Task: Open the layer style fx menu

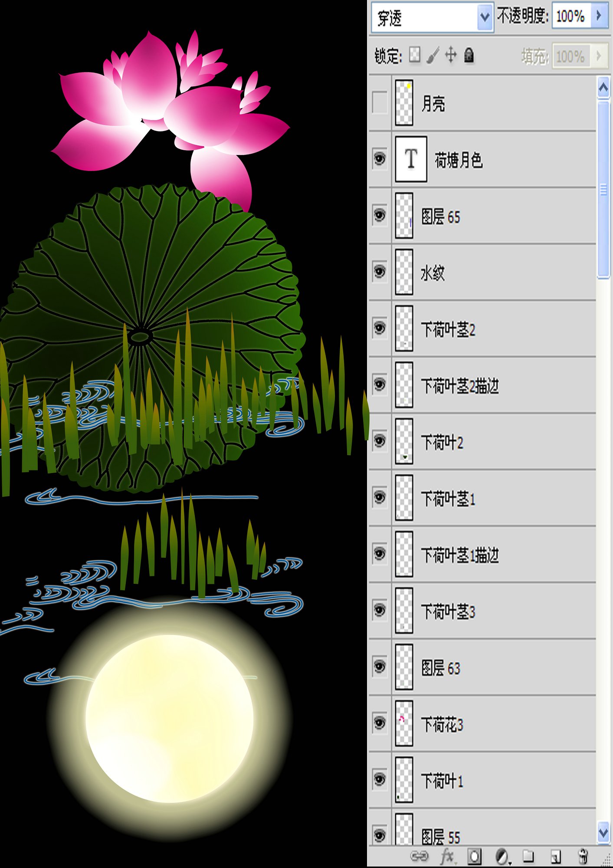Action: point(448,856)
